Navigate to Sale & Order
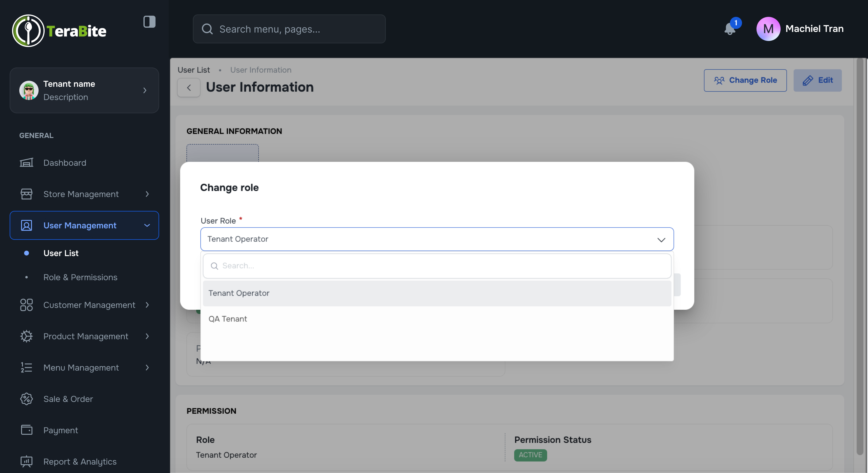The image size is (868, 473). click(68, 399)
